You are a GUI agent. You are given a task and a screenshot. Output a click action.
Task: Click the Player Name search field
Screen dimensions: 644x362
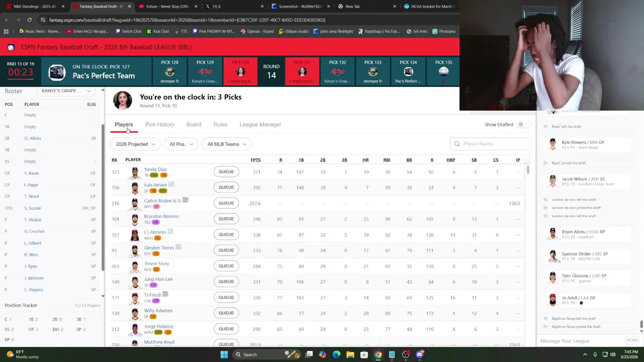(x=491, y=144)
